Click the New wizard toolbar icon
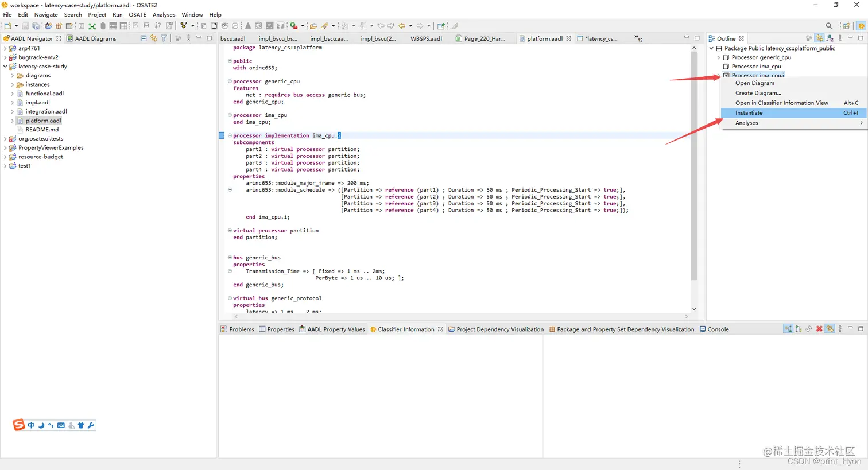The width and height of the screenshot is (868, 470). pos(7,26)
